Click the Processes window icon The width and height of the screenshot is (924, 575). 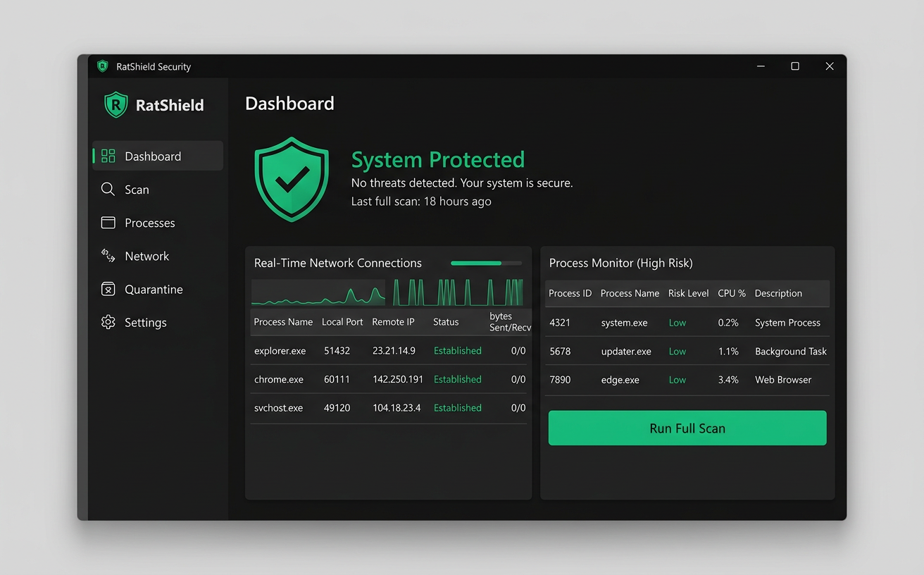(108, 223)
